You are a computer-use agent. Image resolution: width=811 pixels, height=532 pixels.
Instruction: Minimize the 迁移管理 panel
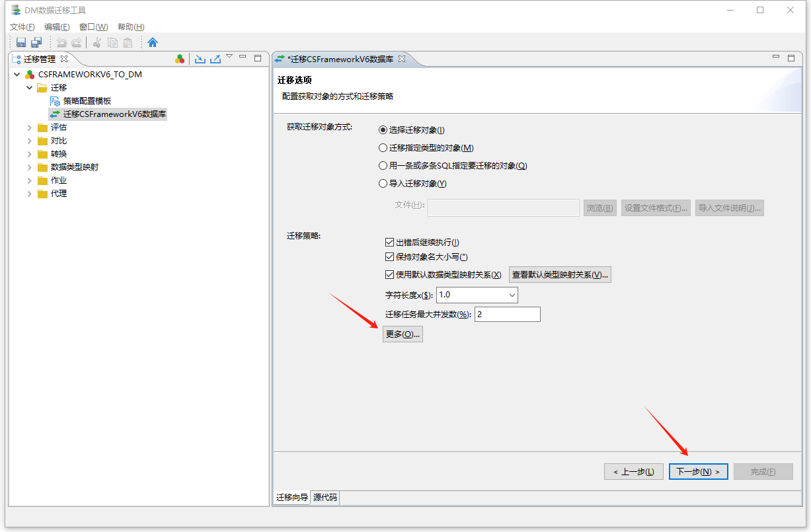(243, 57)
